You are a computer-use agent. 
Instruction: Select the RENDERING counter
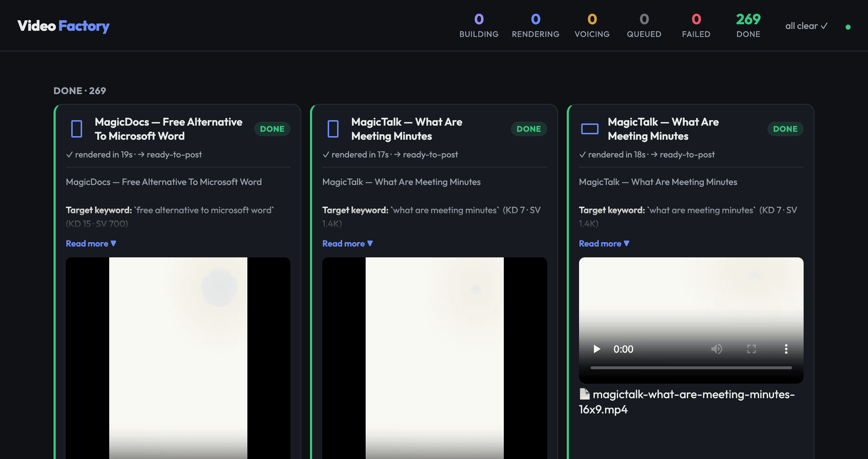tap(536, 25)
